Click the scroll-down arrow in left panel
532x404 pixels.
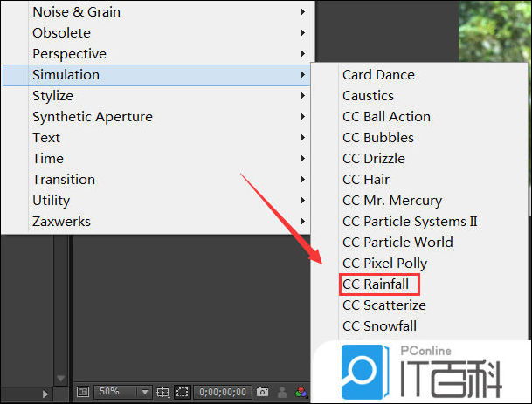pyautogui.click(x=61, y=378)
